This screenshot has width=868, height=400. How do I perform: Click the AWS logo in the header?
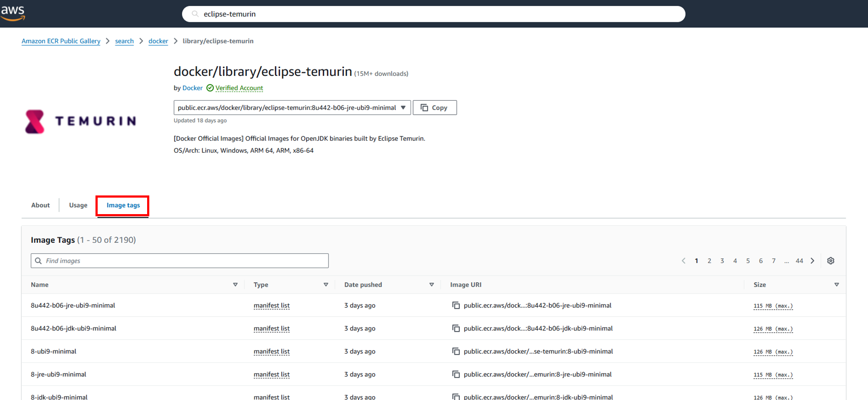tap(13, 13)
